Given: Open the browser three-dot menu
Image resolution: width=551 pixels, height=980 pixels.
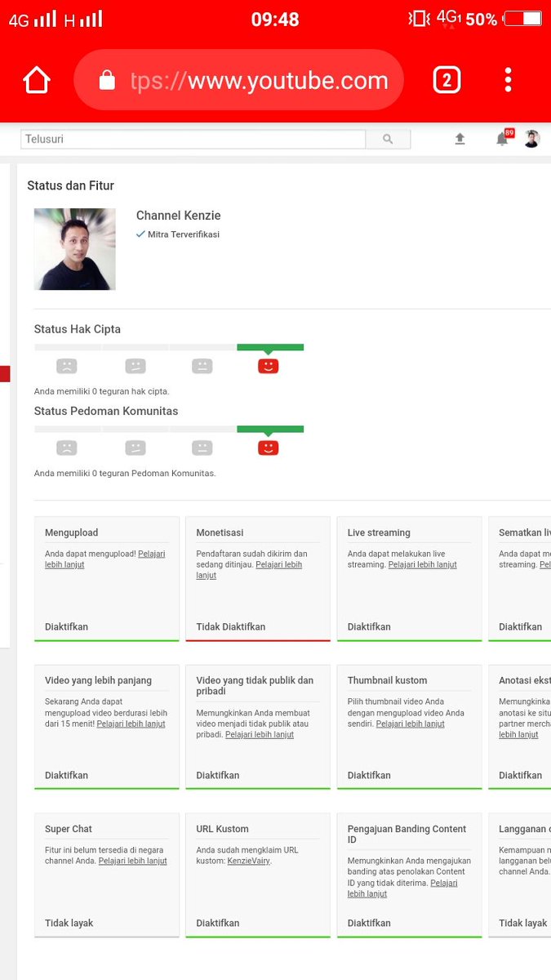Looking at the screenshot, I should click(x=508, y=80).
